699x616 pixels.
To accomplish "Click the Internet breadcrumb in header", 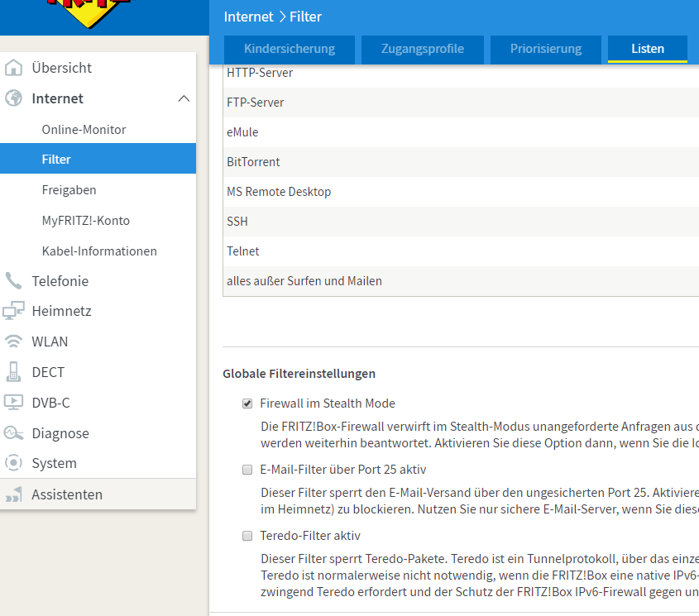I will pyautogui.click(x=248, y=17).
